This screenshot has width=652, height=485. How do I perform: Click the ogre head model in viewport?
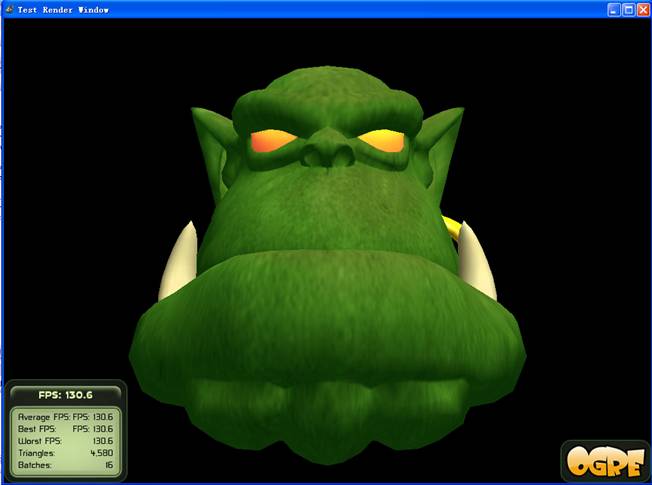(x=327, y=264)
